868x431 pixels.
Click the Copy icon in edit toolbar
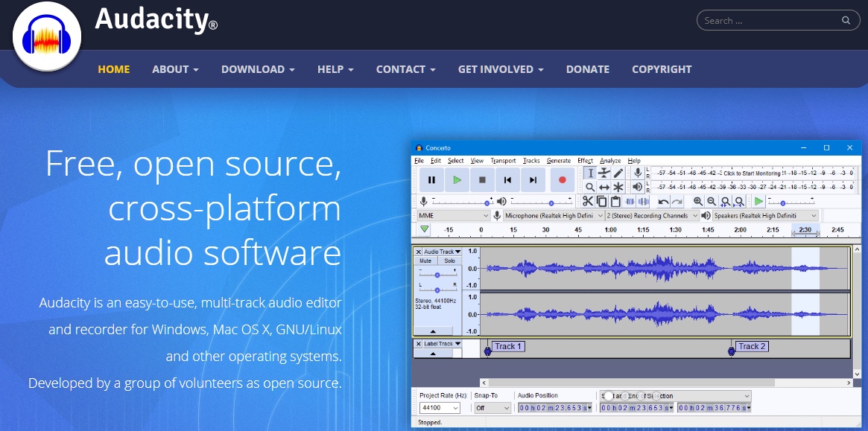(602, 202)
